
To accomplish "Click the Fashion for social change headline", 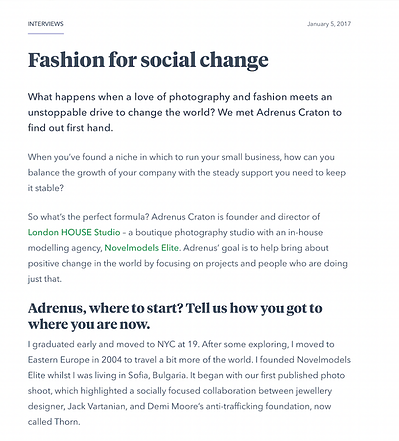I will click(x=148, y=60).
